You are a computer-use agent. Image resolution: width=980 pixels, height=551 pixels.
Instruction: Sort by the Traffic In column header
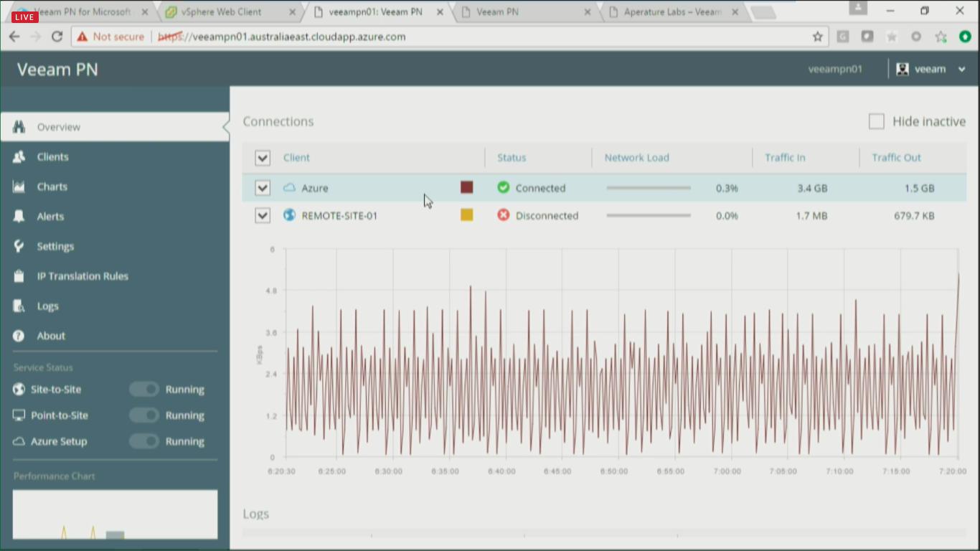[x=785, y=158]
